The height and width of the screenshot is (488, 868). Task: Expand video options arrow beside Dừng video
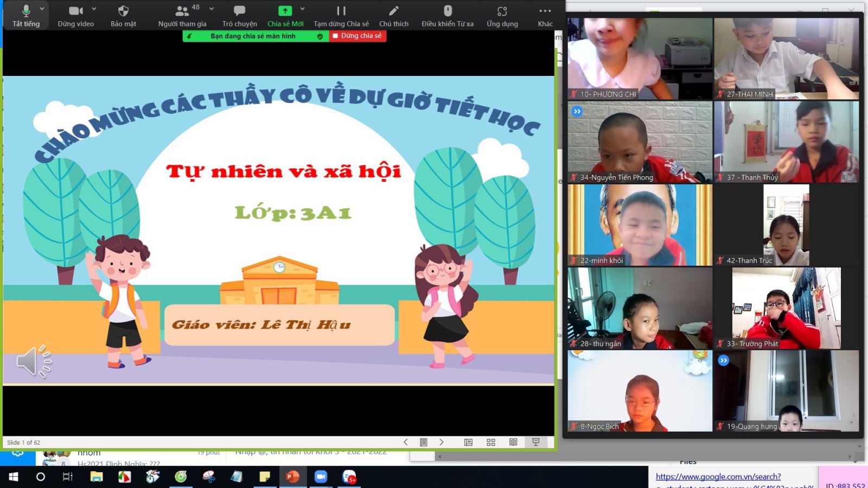[94, 9]
